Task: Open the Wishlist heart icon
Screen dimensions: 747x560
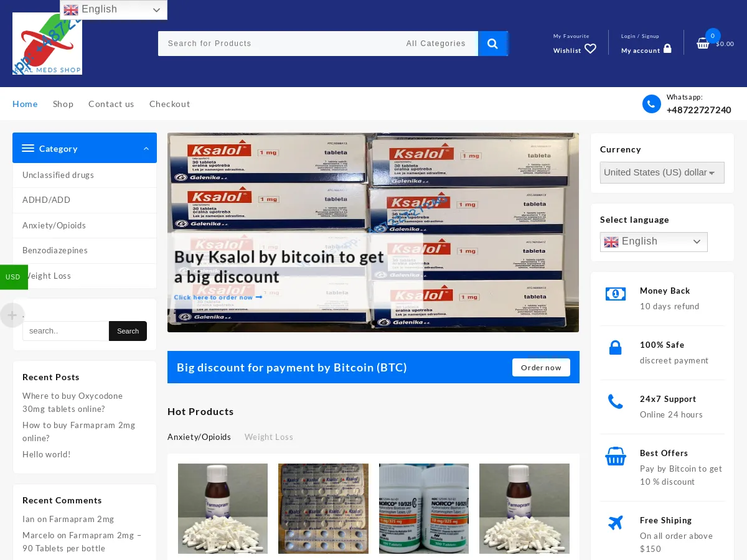Action: (590, 49)
